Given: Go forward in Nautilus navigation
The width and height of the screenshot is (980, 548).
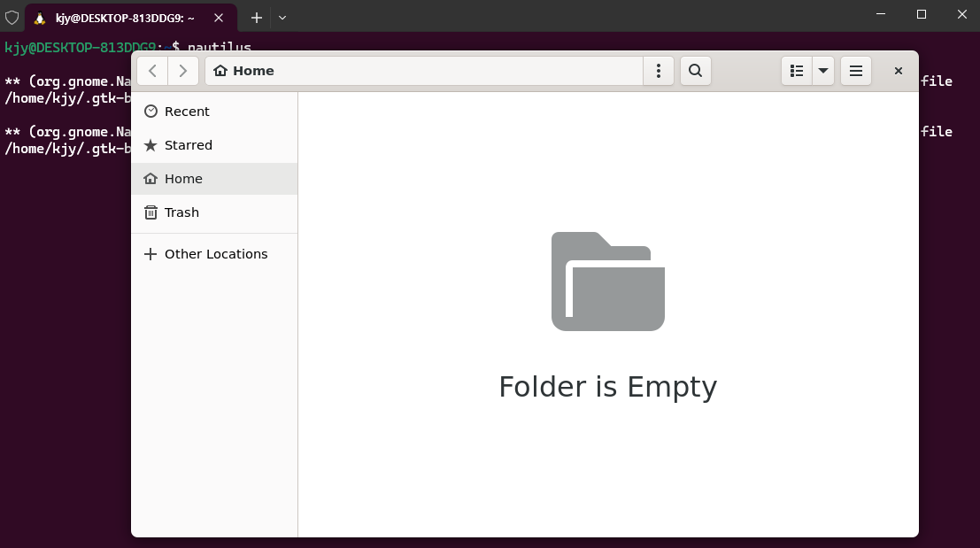Looking at the screenshot, I should pyautogui.click(x=182, y=71).
